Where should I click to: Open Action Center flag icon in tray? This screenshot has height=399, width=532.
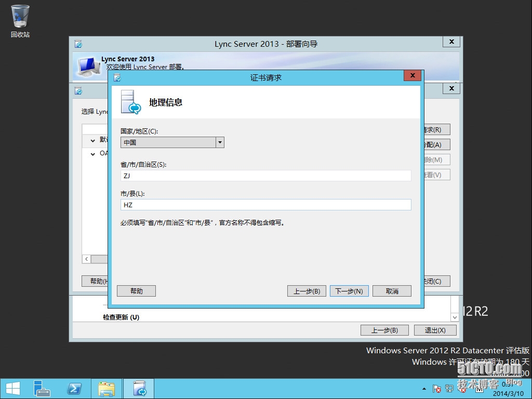[x=436, y=389]
